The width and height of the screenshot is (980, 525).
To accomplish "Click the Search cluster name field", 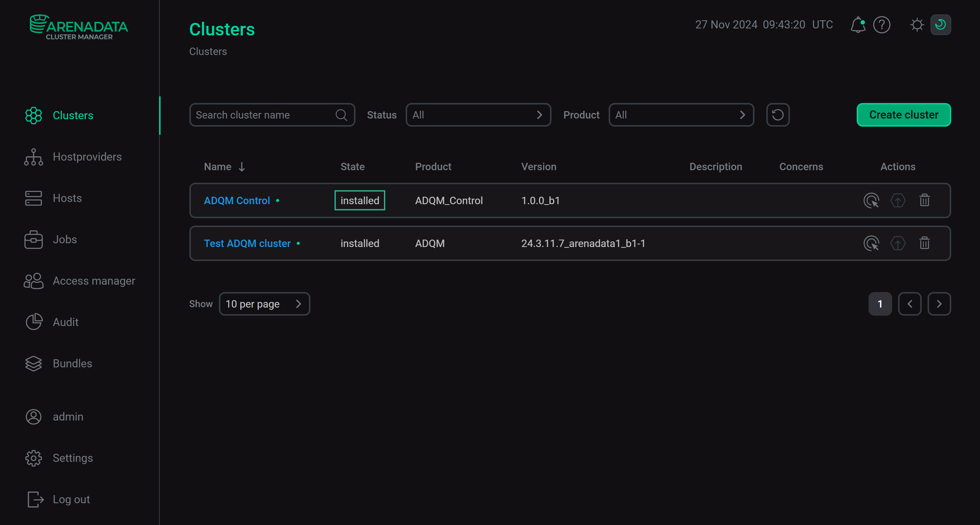I will click(x=262, y=114).
